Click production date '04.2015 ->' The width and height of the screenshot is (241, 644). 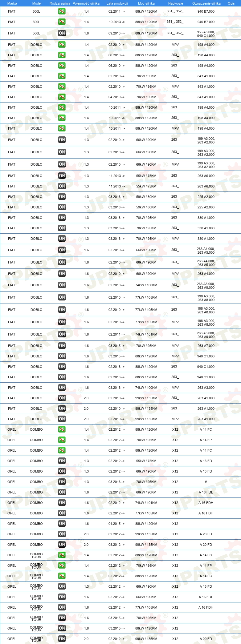click(116, 524)
